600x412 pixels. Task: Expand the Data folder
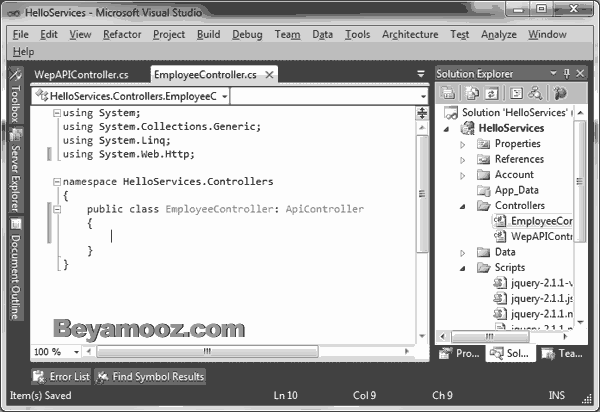pos(463,253)
